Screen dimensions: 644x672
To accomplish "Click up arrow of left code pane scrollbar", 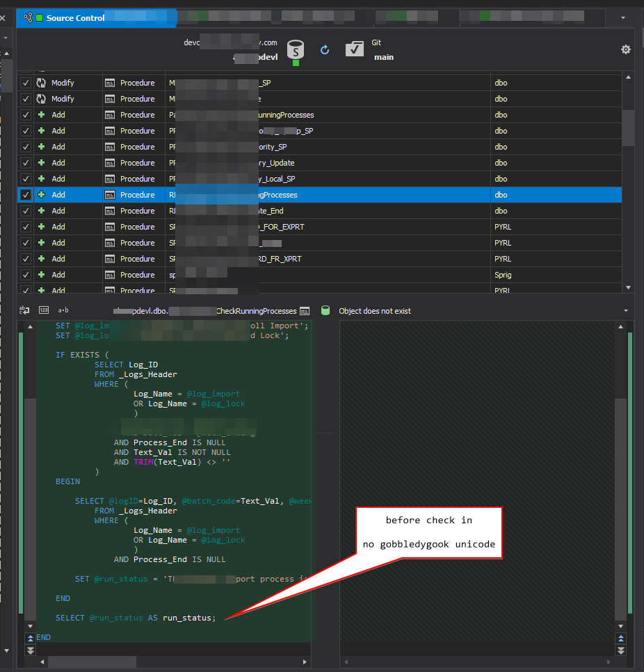I will [x=30, y=326].
